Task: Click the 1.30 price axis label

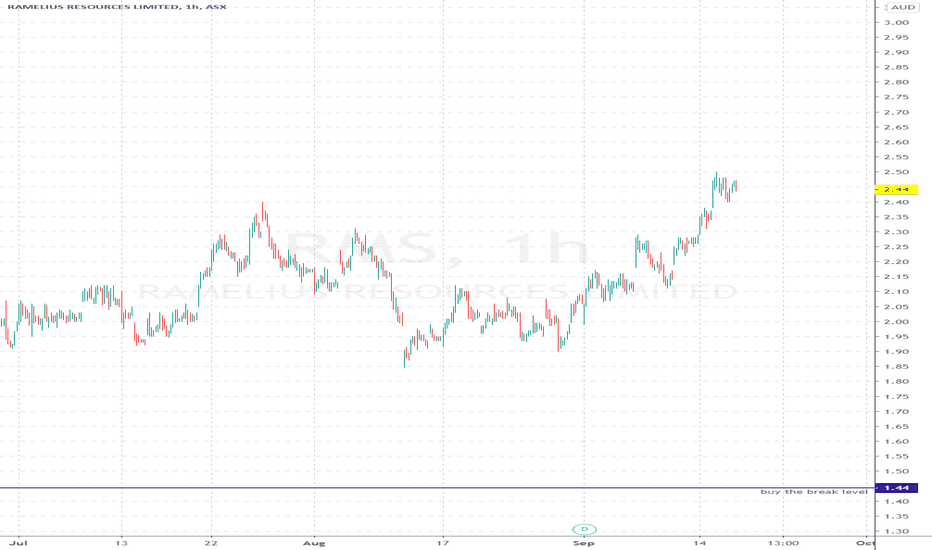Action: (x=896, y=531)
